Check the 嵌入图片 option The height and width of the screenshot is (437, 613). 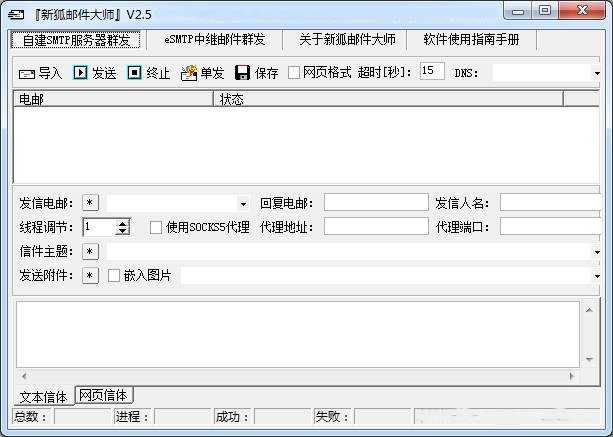pyautogui.click(x=114, y=276)
